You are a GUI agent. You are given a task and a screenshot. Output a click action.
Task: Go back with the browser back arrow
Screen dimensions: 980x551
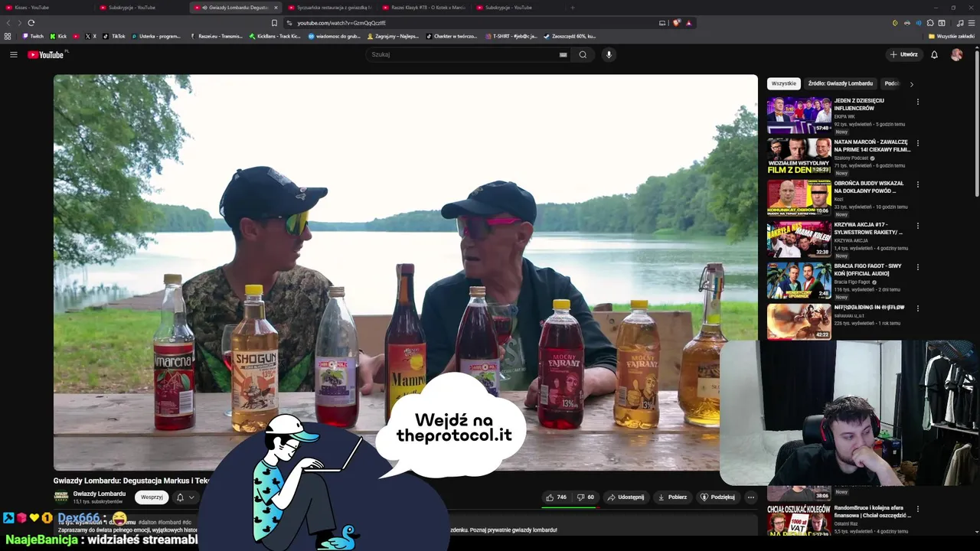click(8, 23)
